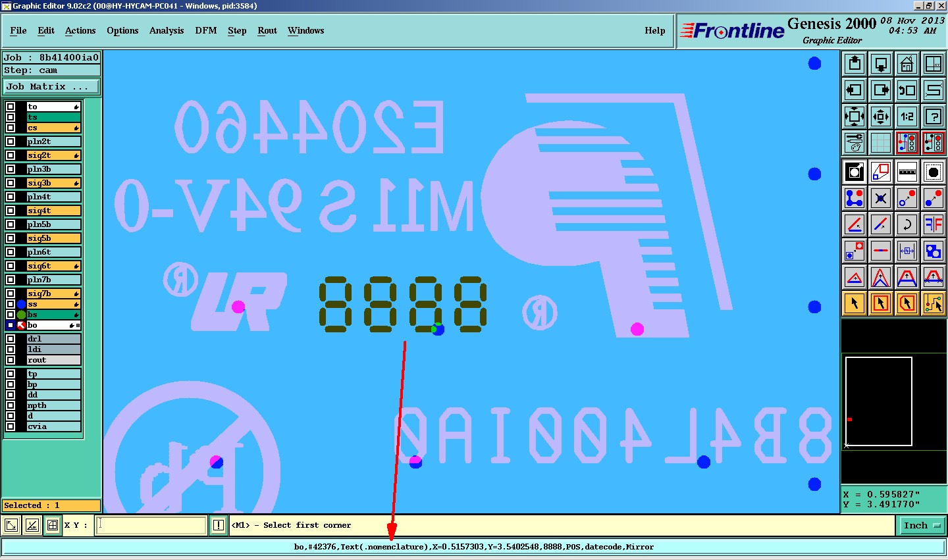The height and width of the screenshot is (560, 948).
Task: Click the bo,#42376 feature info status text
Action: click(474, 547)
